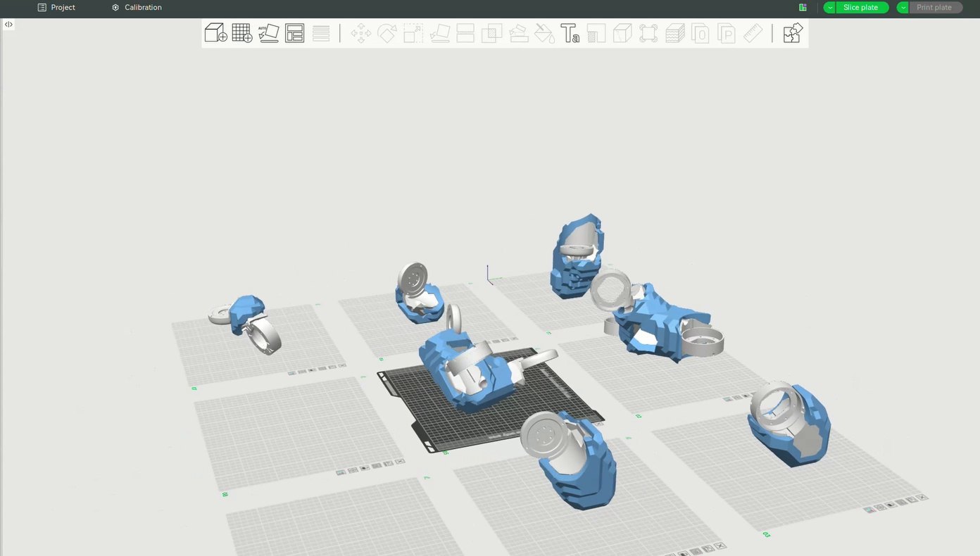Select the paint bucket color painting tool
The image size is (980, 556).
coord(544,33)
